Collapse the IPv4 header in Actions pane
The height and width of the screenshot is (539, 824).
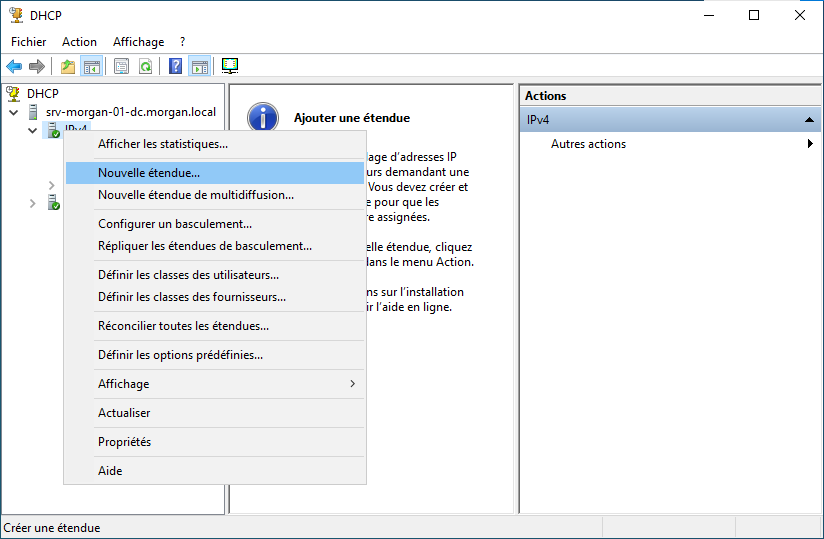click(x=807, y=120)
